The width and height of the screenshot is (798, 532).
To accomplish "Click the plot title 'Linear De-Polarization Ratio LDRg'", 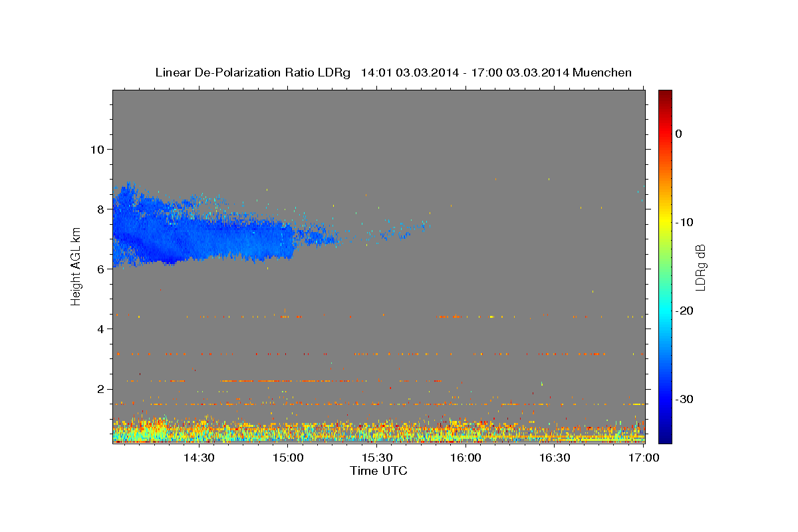I will (253, 72).
